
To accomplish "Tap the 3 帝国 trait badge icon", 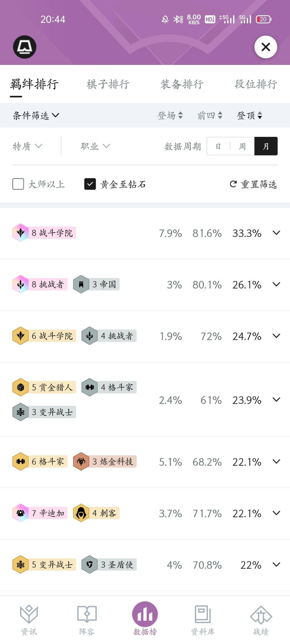I will tap(81, 284).
